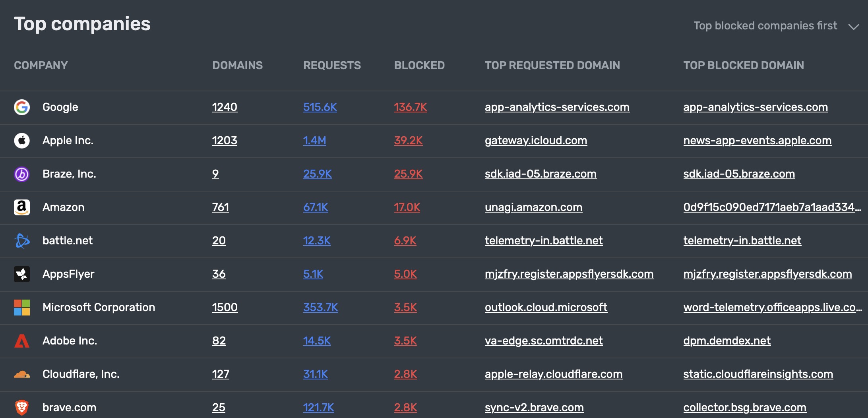Click the Braze, Inc. company name
The image size is (868, 418).
click(69, 174)
